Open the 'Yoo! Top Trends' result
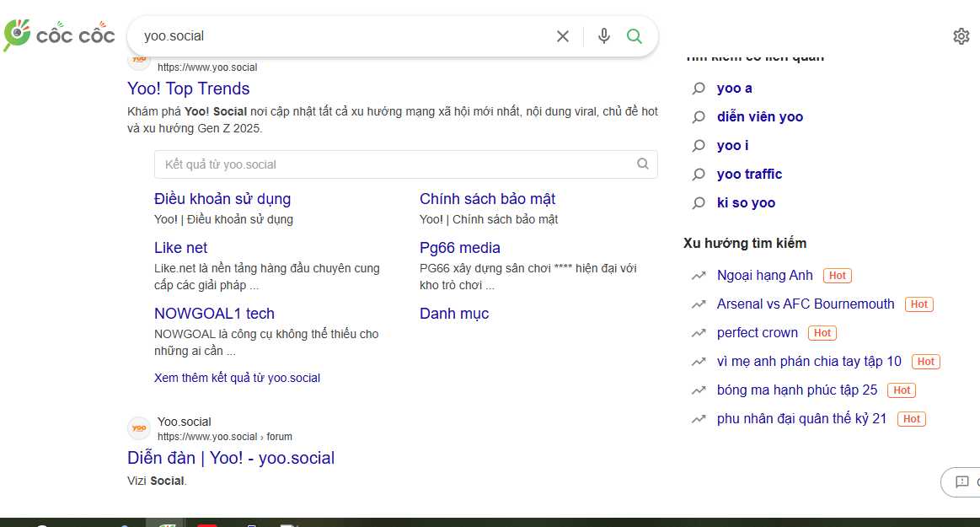This screenshot has height=527, width=980. tap(188, 89)
